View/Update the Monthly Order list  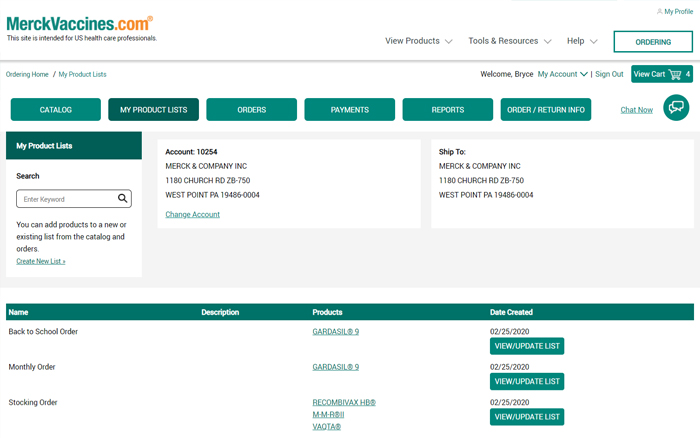527,381
